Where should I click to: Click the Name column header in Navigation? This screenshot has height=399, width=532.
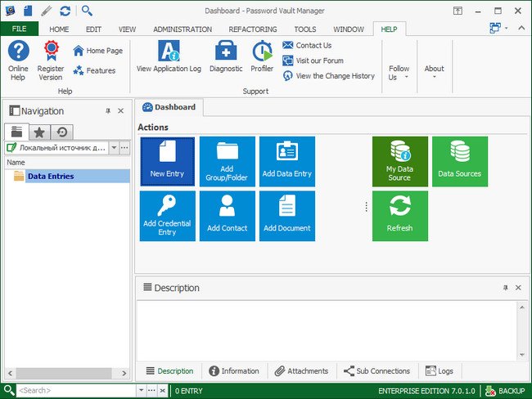67,163
